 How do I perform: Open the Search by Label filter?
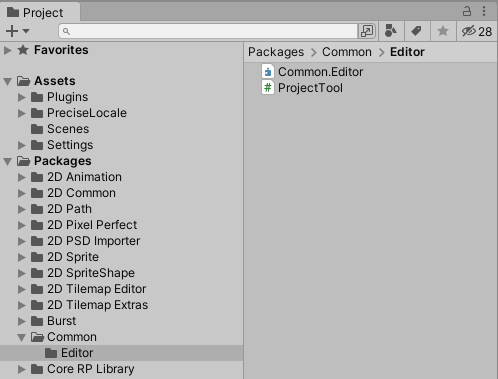[x=417, y=31]
